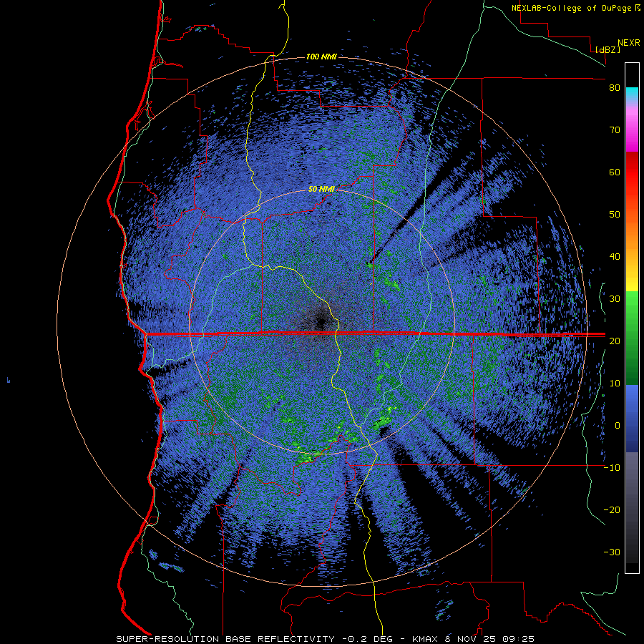Click the 60 value on dBZ scale
This screenshot has width=644, height=644.
point(615,172)
